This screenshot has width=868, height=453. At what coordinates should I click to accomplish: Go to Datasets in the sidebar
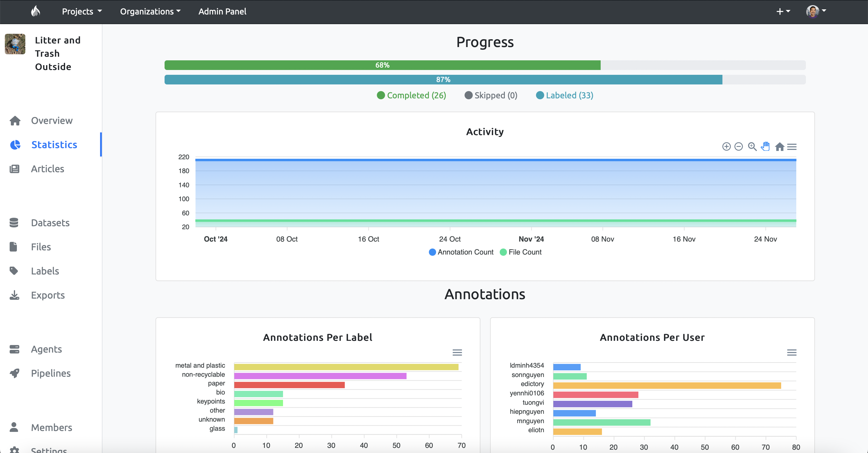tap(51, 223)
